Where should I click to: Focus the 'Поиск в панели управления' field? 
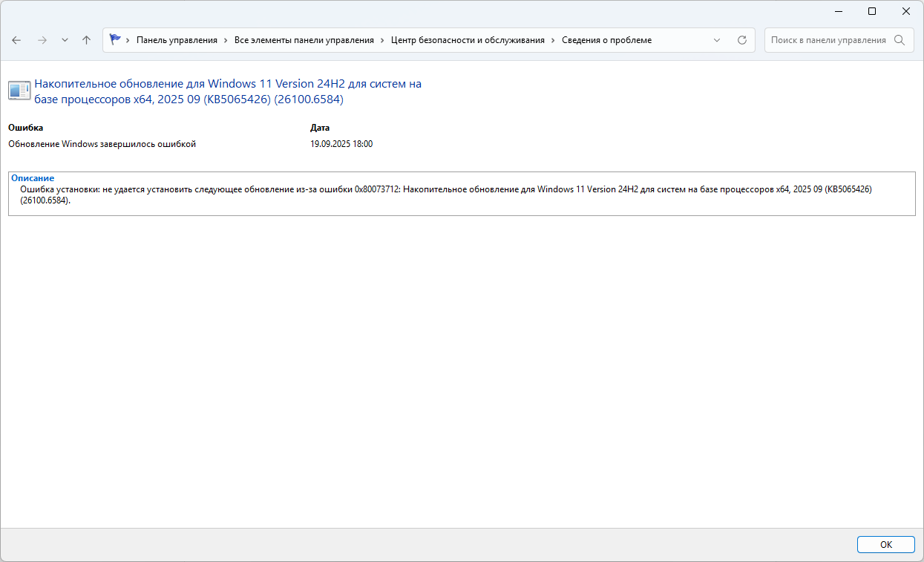828,40
